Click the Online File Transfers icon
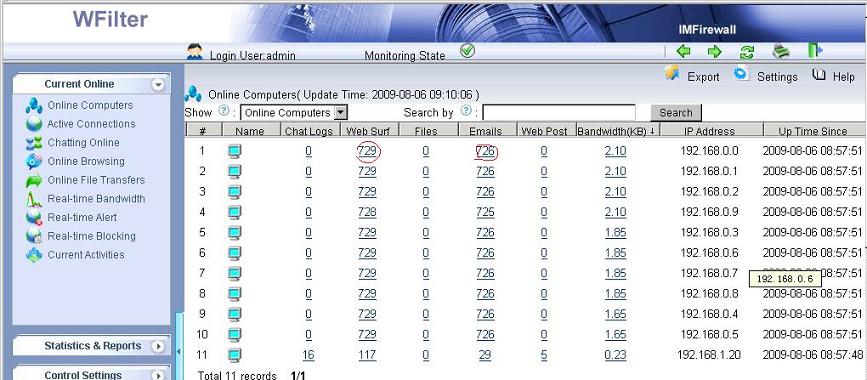This screenshot has height=380, width=867. (x=34, y=180)
